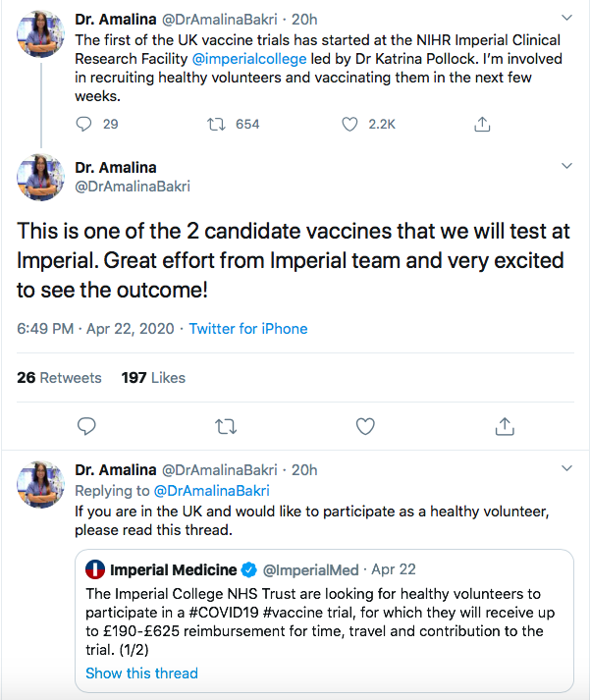The height and width of the screenshot is (700, 590).
Task: Open Show this thread link
Action: (x=141, y=673)
